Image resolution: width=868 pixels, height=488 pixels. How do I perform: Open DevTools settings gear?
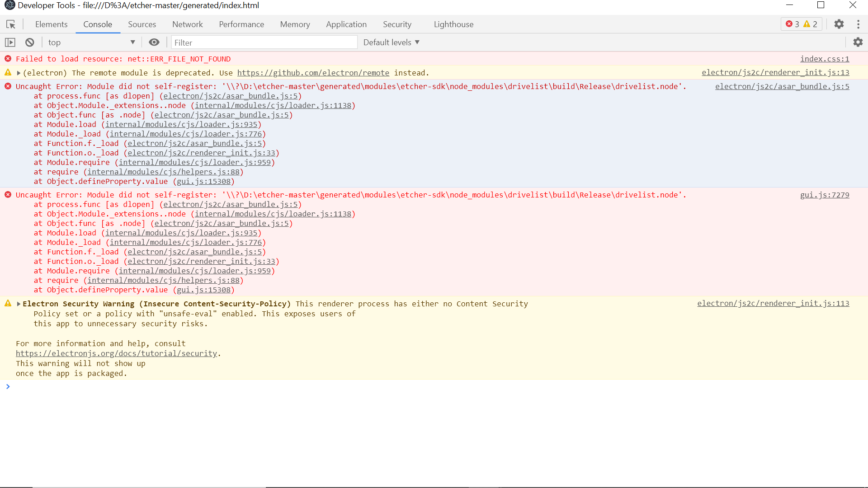point(840,24)
